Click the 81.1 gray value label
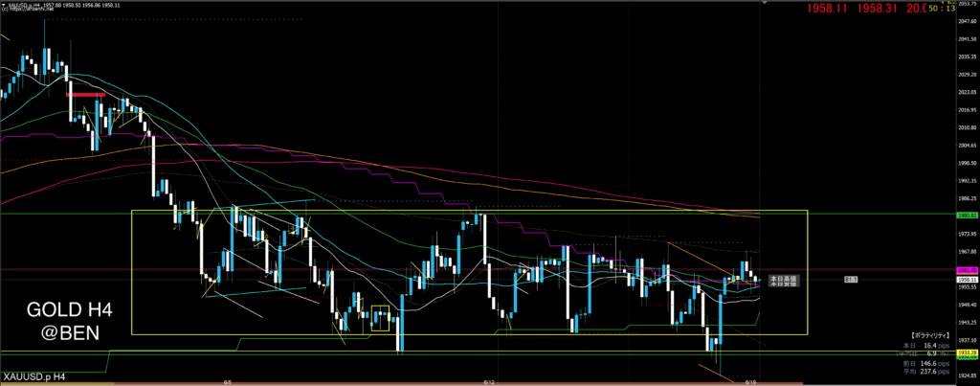This screenshot has height=386, width=980. click(x=850, y=279)
